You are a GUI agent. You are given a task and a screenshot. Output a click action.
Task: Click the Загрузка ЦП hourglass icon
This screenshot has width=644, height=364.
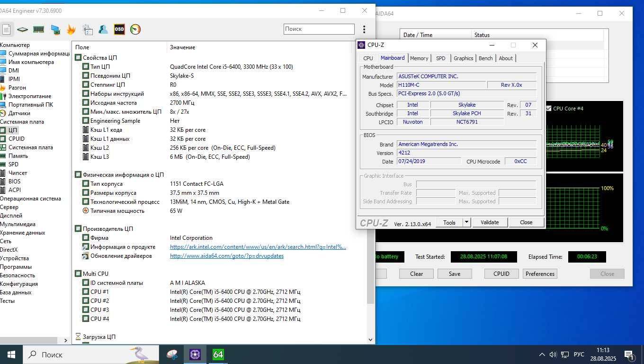tap(79, 337)
